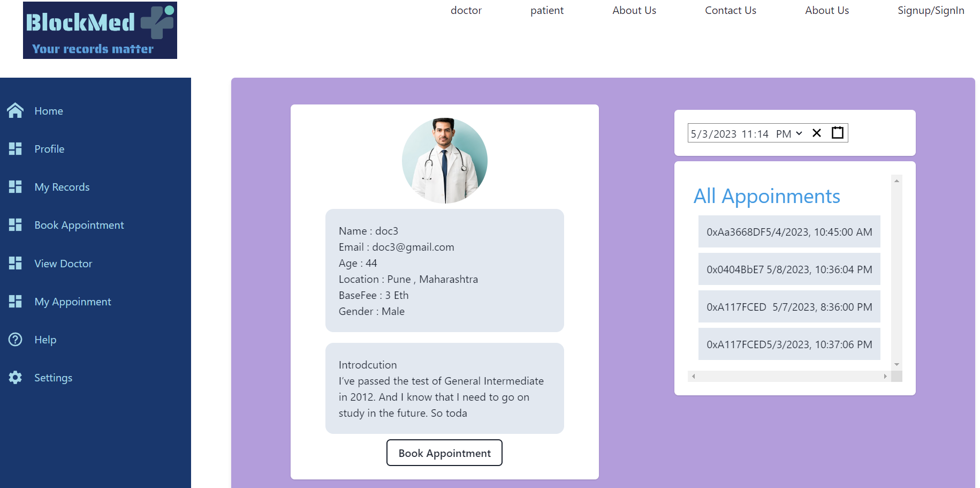Open the doctor menu item
Screen dimensions: 980x488
click(466, 10)
